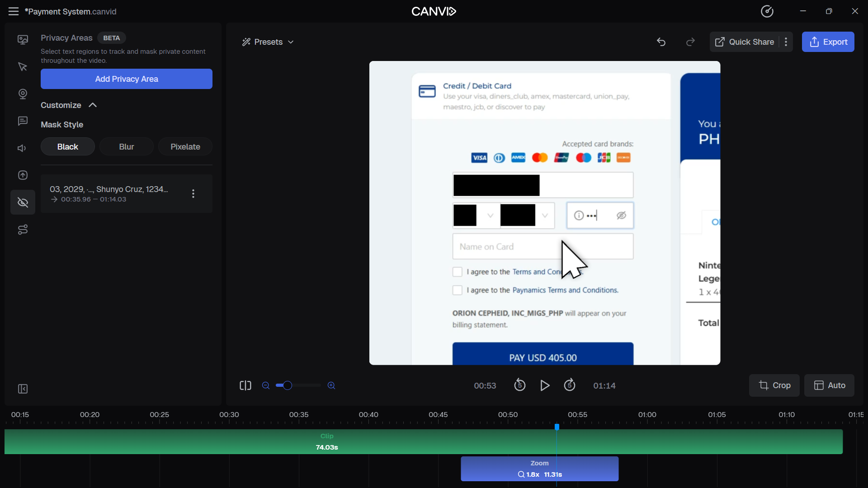The image size is (868, 488).
Task: Zoom in the timeline with plus magnifier
Action: 331,385
